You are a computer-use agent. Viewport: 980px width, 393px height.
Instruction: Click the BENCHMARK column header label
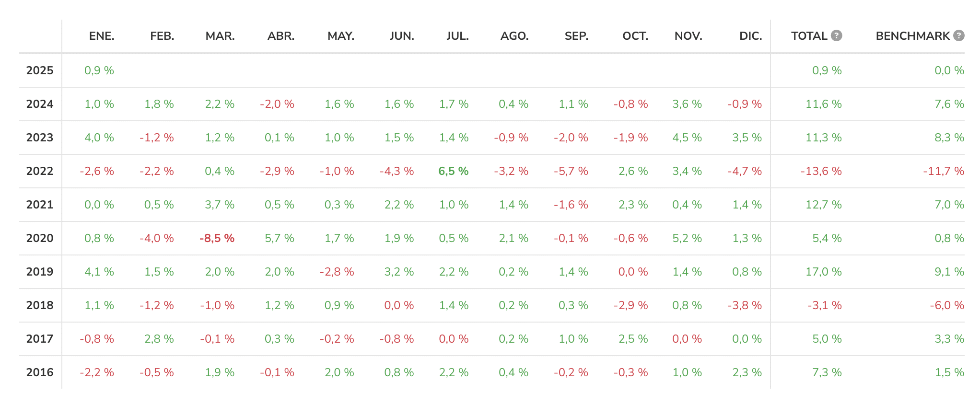pyautogui.click(x=912, y=36)
